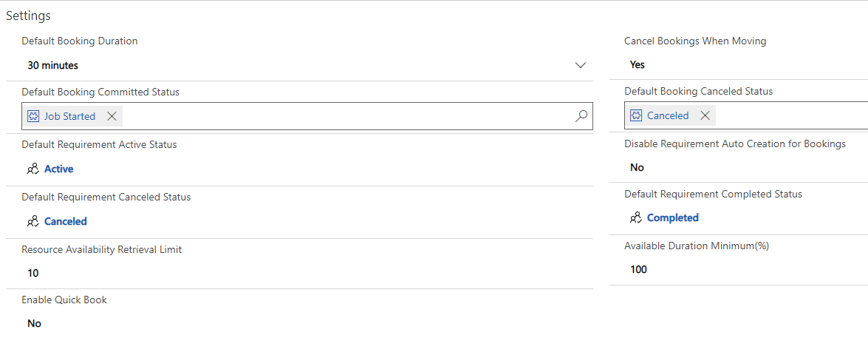Toggle Cancel Bookings When Moving value Yes
This screenshot has height=338, width=868.
[x=638, y=64]
